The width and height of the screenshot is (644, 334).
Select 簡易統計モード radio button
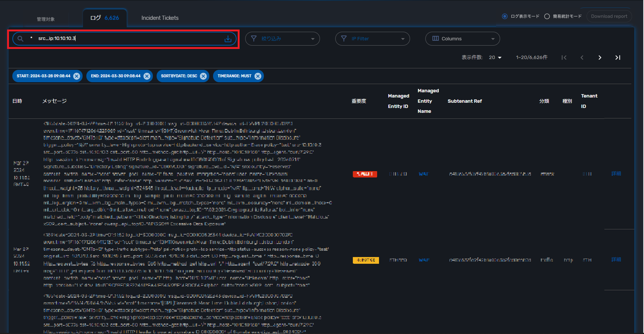pos(547,16)
